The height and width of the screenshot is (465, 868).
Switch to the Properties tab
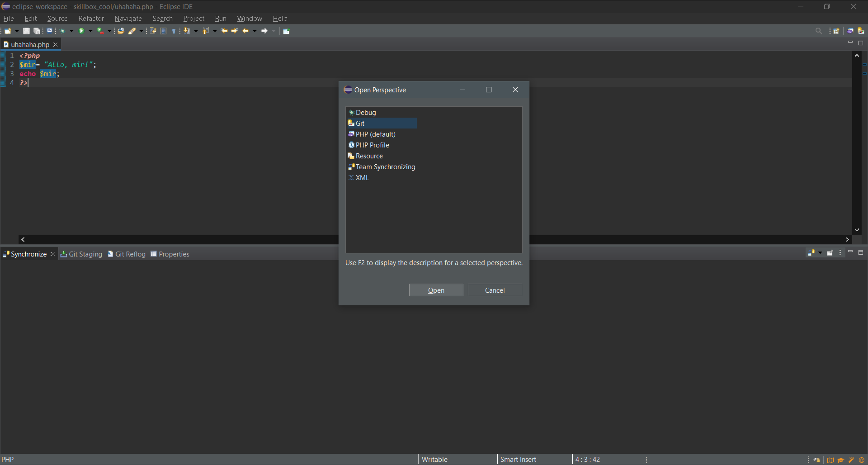click(x=170, y=254)
